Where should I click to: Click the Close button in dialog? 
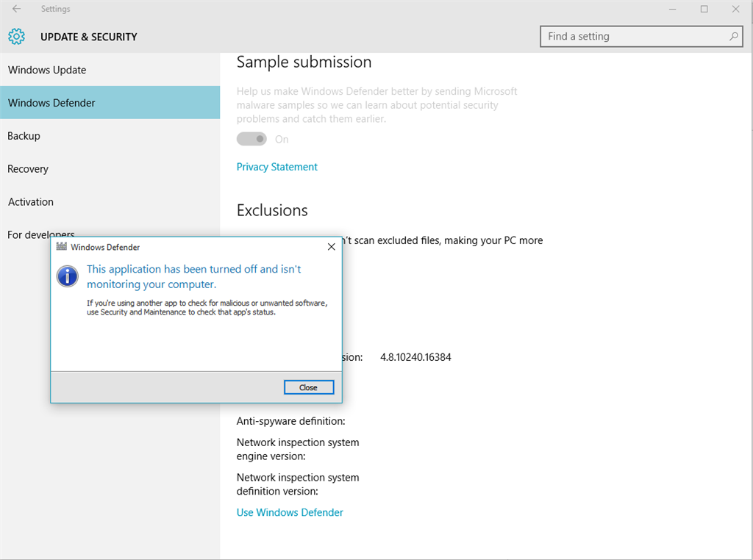309,387
